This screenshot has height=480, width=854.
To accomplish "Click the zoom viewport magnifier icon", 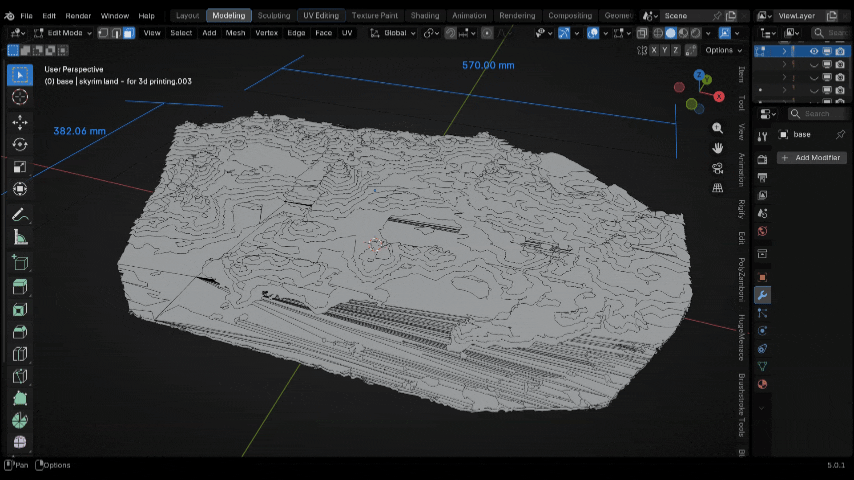I will [x=717, y=128].
